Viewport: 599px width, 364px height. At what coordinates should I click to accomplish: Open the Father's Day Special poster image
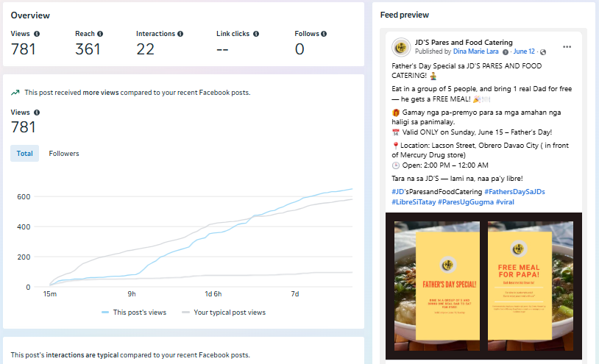(437, 286)
